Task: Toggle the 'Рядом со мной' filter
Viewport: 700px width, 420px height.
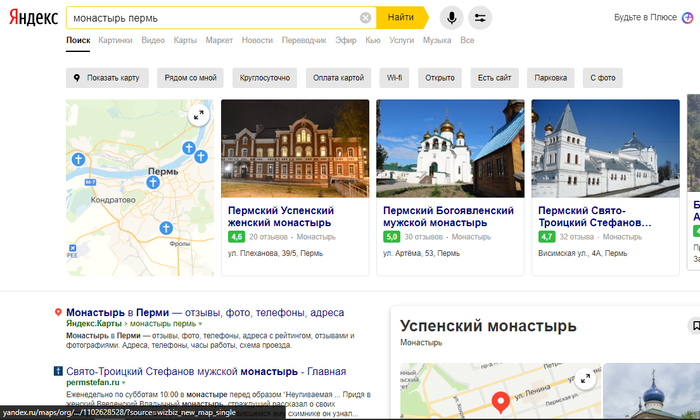Action: coord(191,78)
